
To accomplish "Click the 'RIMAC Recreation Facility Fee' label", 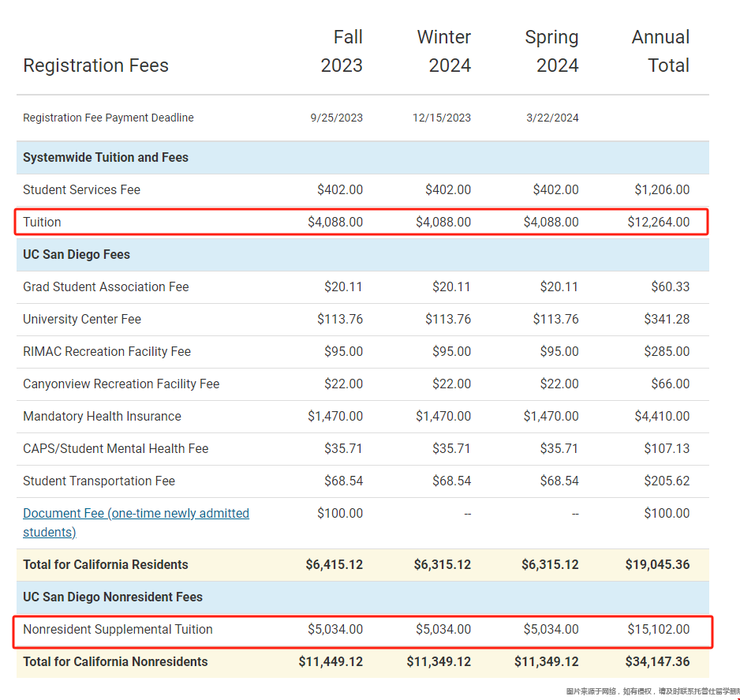I will coord(107,352).
